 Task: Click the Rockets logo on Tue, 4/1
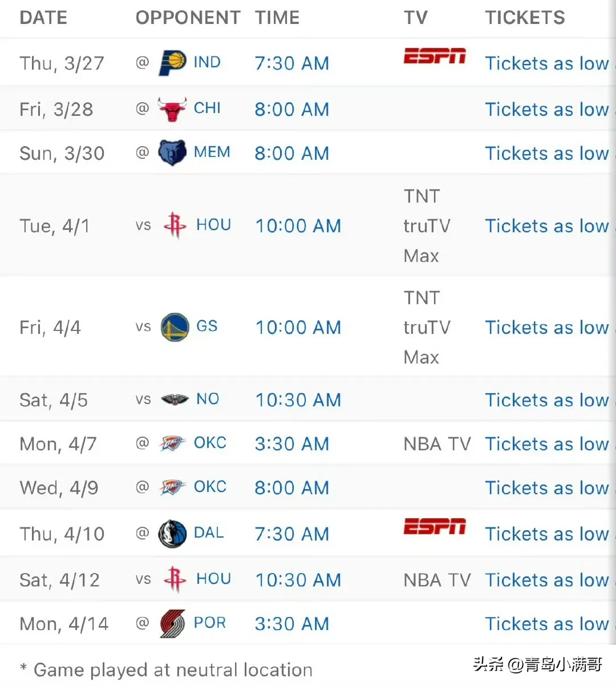(175, 225)
